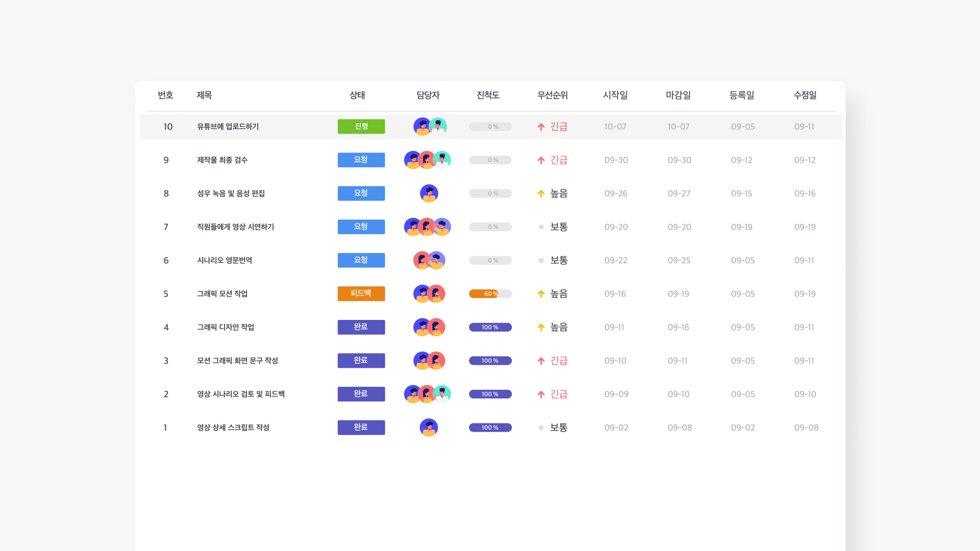Open the task titled 유튜브에 업로드하기
Screen dimensions: 980x551
228,127
